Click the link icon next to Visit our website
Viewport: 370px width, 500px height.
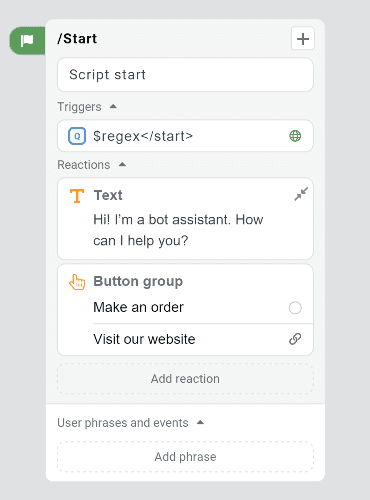(x=295, y=339)
